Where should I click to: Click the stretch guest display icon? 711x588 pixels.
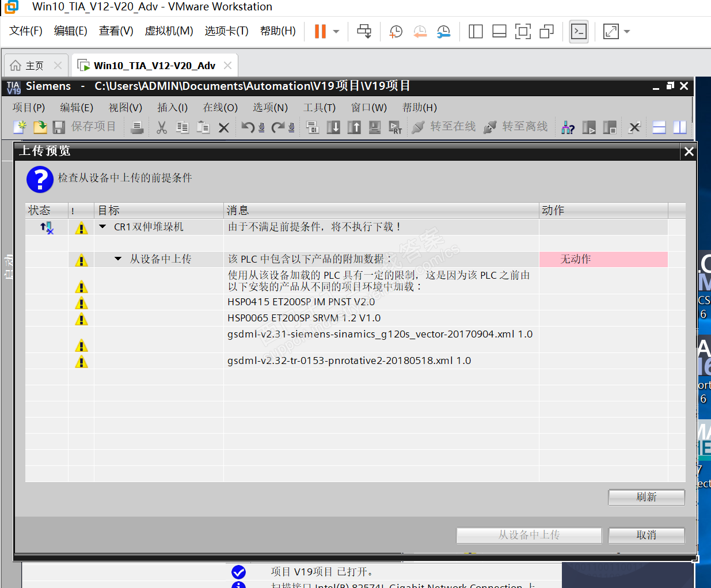pos(611,32)
